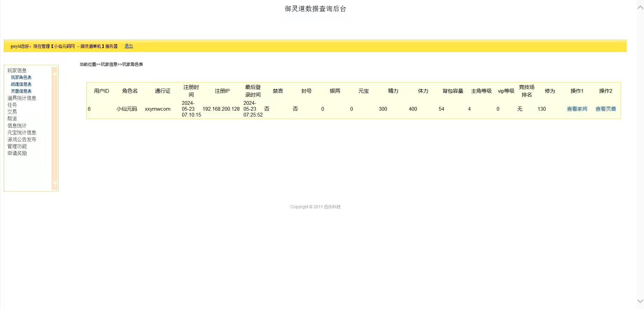Expand 玩家信息 in the sidebar
Image resolution: width=644 pixels, height=309 pixels.
point(17,70)
